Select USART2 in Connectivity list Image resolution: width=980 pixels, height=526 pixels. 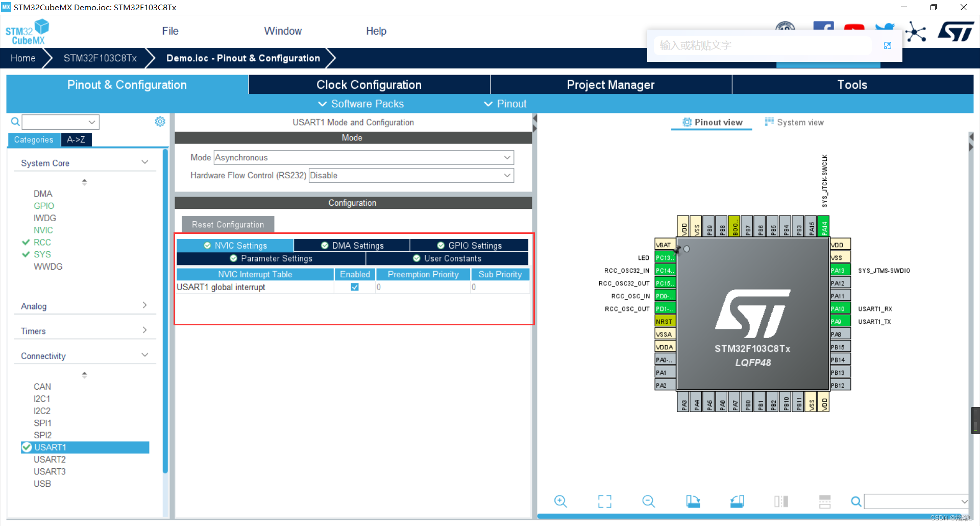[50, 459]
